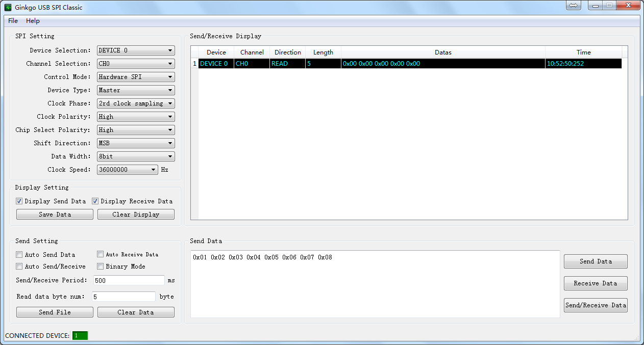Click the READ direction cell
644x345 pixels.
point(288,64)
